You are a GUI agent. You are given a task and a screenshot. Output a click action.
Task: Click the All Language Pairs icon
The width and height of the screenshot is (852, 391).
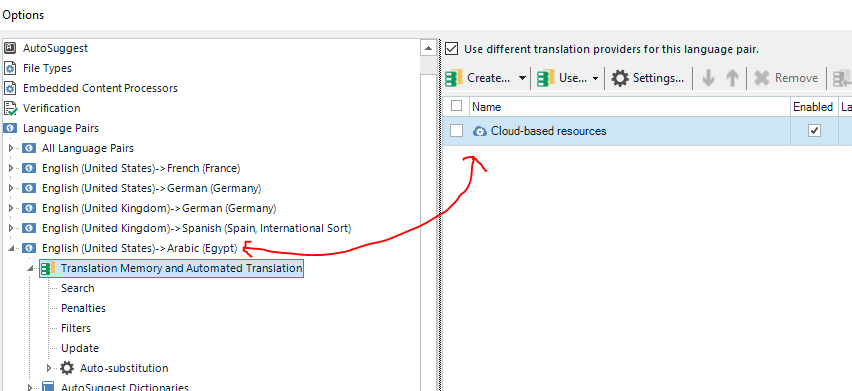click(x=29, y=148)
